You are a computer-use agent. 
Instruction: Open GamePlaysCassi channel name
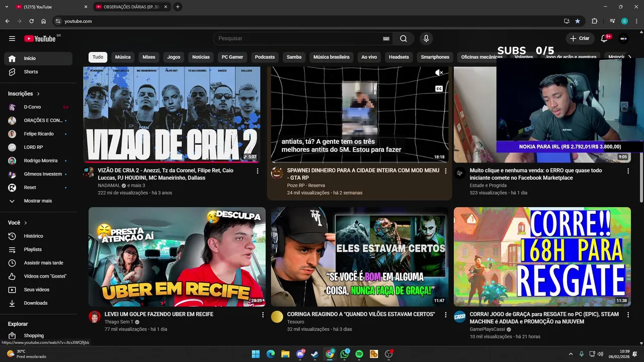click(x=488, y=329)
